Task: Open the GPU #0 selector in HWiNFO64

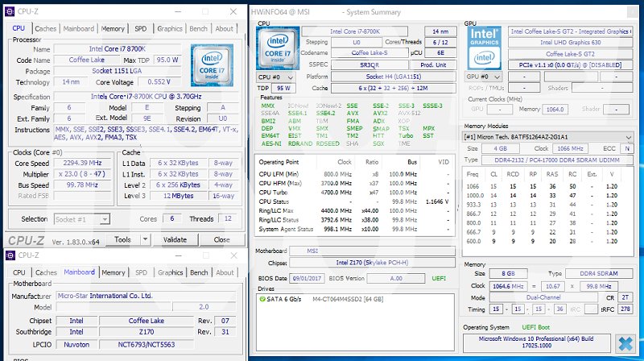Action: coord(484,77)
